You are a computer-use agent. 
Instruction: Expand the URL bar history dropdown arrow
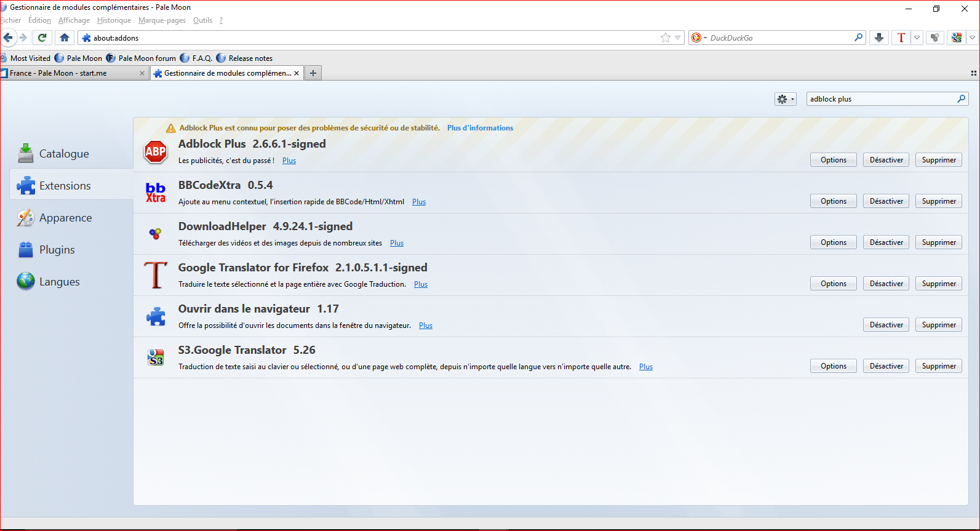point(678,38)
